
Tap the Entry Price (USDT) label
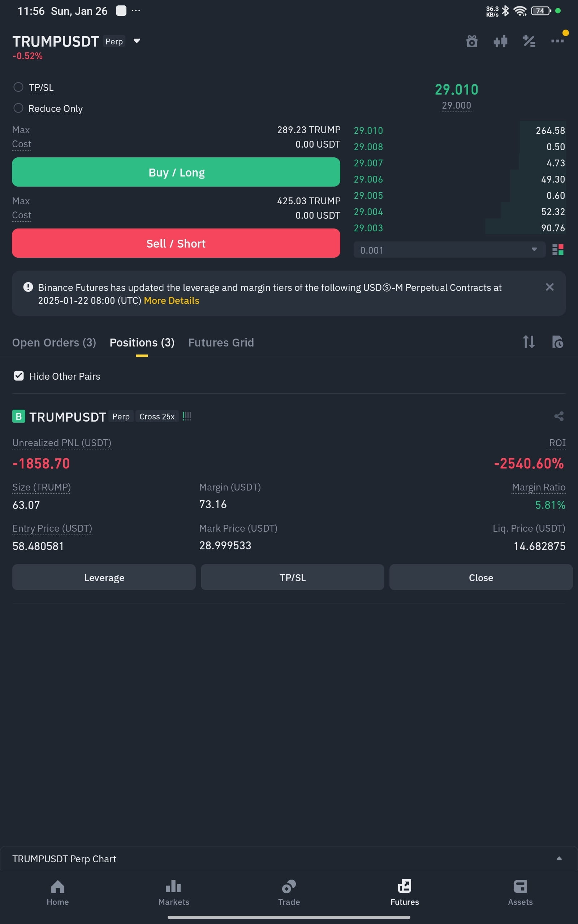click(52, 528)
